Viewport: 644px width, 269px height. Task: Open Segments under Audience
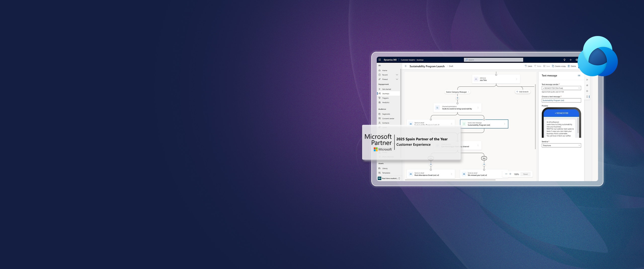[x=386, y=114]
